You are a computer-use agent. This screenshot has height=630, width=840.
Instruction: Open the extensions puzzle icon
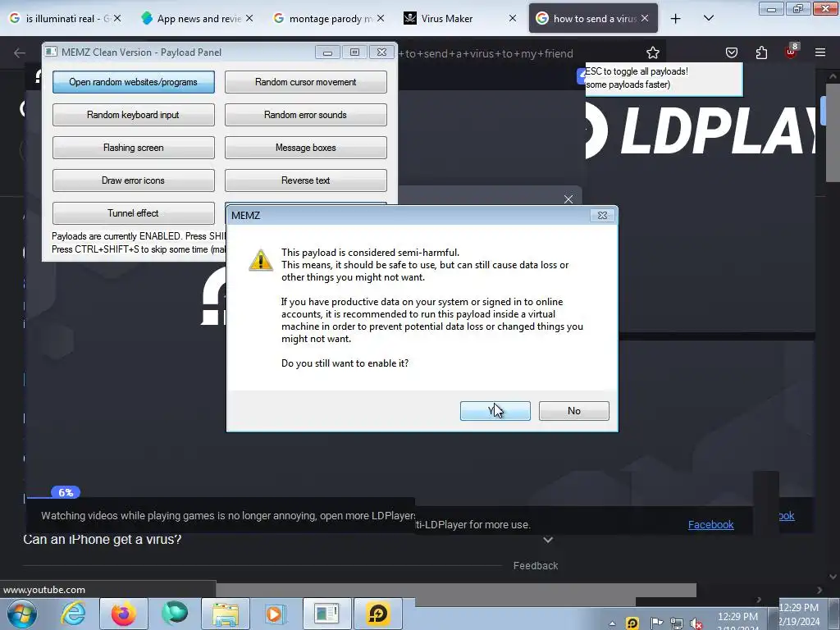[x=761, y=52]
